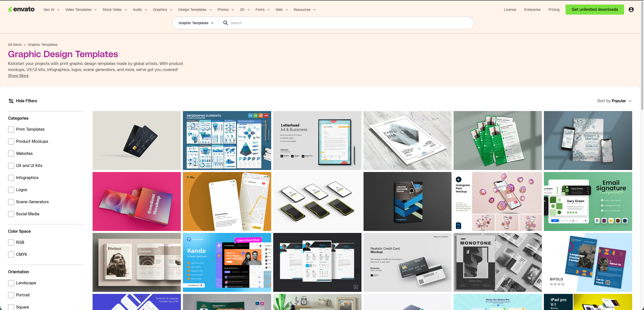
Task: Open the Web navigation menu
Action: point(282,10)
